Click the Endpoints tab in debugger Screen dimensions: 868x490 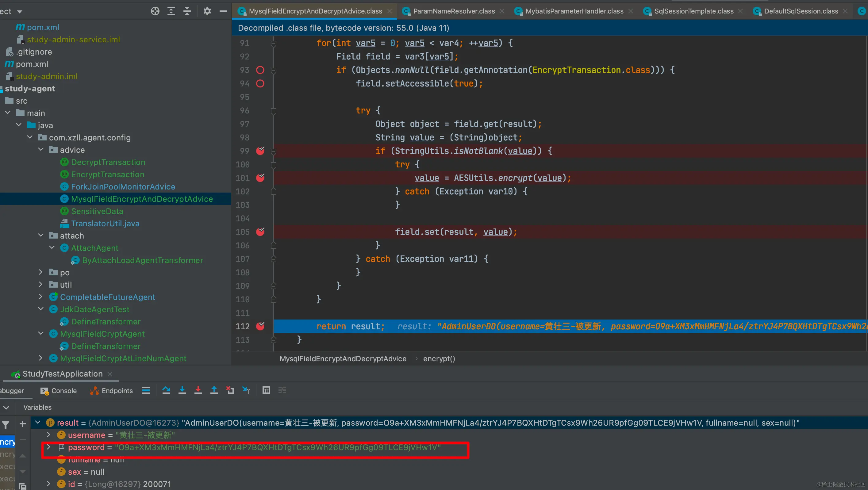(x=112, y=391)
